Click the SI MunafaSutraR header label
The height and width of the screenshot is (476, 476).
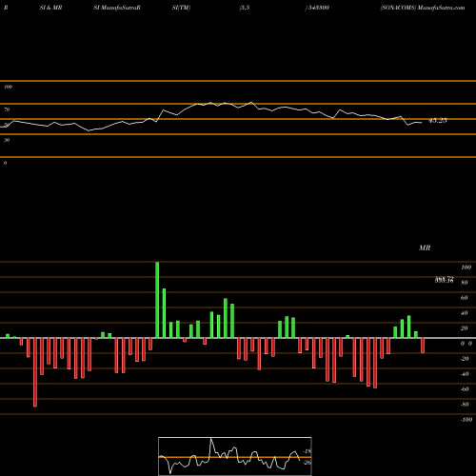(117, 8)
